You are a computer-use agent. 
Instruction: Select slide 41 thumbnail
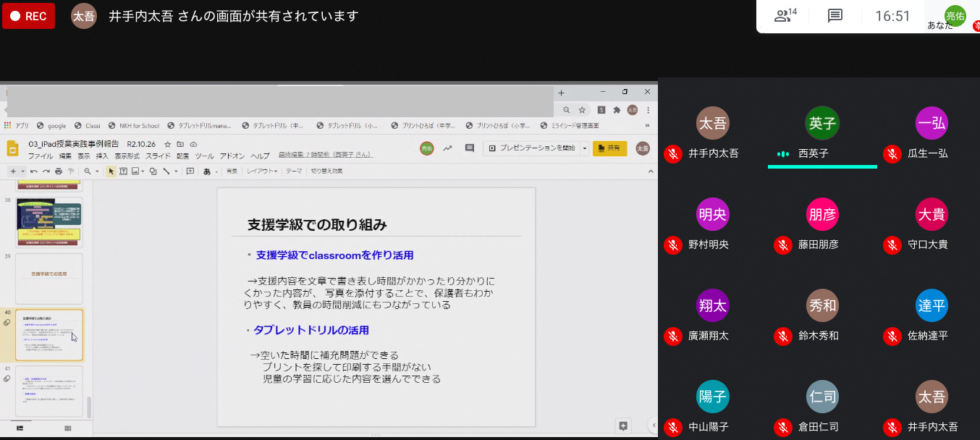point(49,391)
